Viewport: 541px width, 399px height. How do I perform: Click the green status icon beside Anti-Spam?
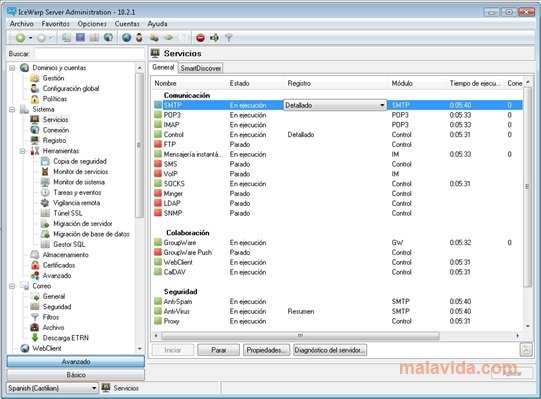(158, 301)
